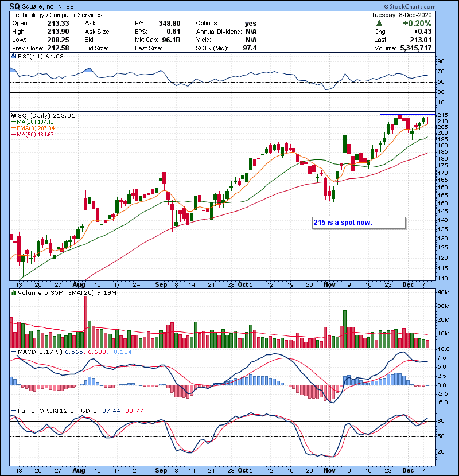The width and height of the screenshot is (459, 476).
Task: Click the Dec label on bottom date axis
Action: (x=408, y=470)
